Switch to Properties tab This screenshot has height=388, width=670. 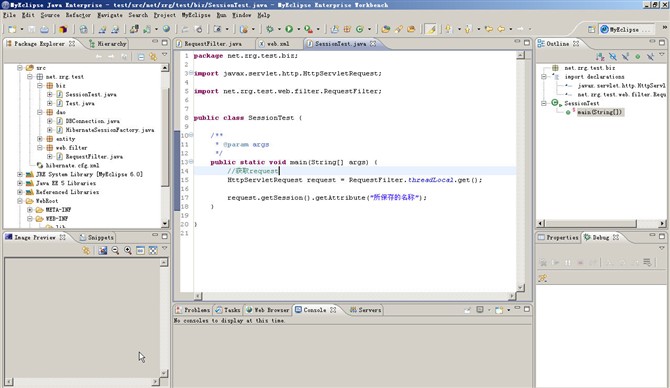pyautogui.click(x=558, y=237)
